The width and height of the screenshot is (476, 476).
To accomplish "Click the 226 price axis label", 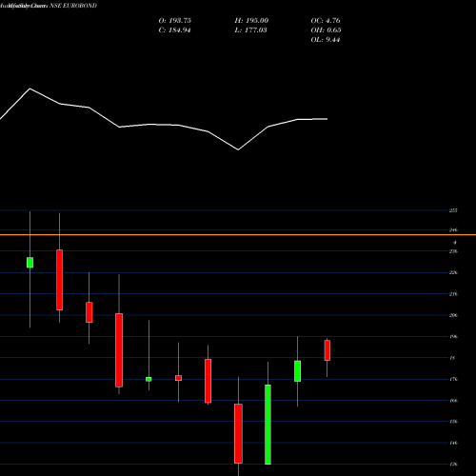I will (453, 272).
